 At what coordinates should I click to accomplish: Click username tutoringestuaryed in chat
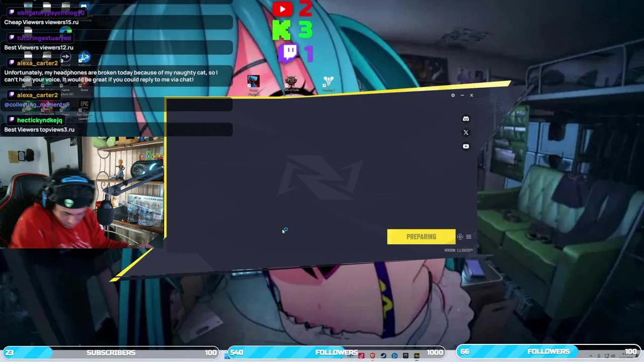pos(44,38)
